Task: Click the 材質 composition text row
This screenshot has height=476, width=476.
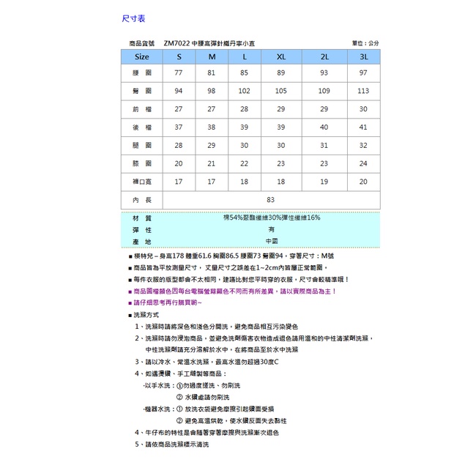Action: coord(271,218)
